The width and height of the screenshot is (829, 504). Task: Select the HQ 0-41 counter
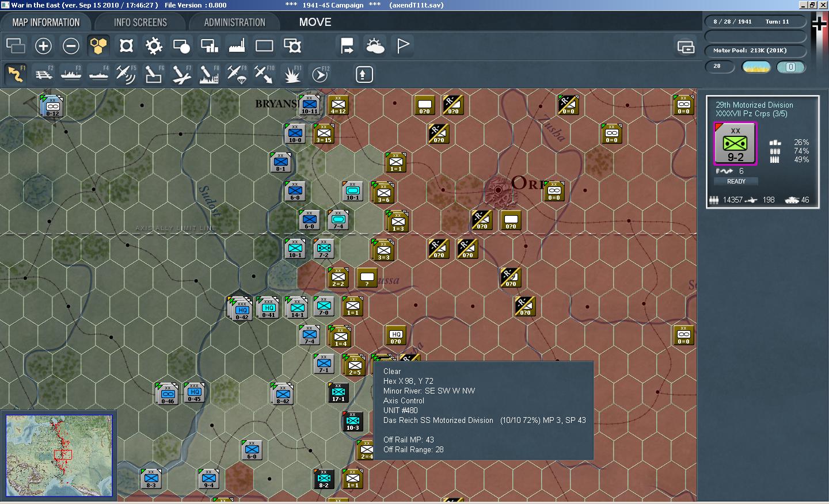(268, 307)
